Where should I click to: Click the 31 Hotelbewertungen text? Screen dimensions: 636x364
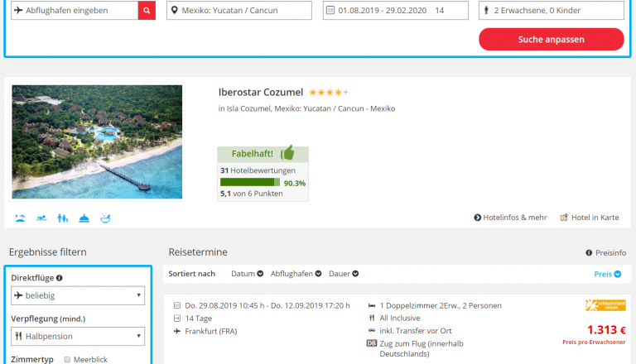click(258, 170)
